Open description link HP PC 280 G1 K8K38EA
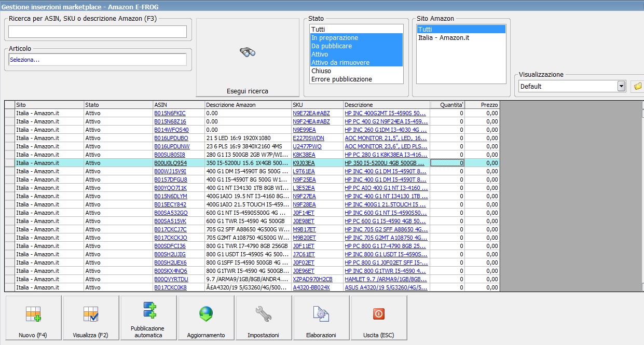This screenshot has width=644, height=345. pyautogui.click(x=386, y=155)
